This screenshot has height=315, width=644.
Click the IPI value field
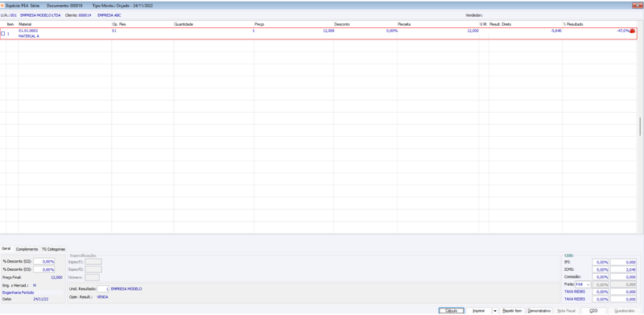click(623, 262)
